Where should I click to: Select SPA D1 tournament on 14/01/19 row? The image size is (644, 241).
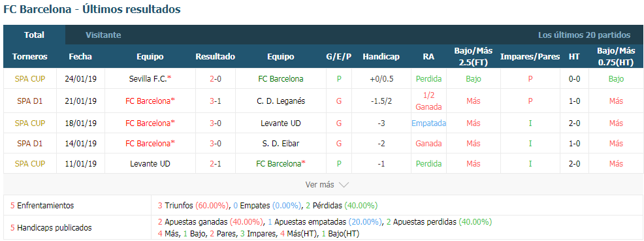tap(29, 143)
